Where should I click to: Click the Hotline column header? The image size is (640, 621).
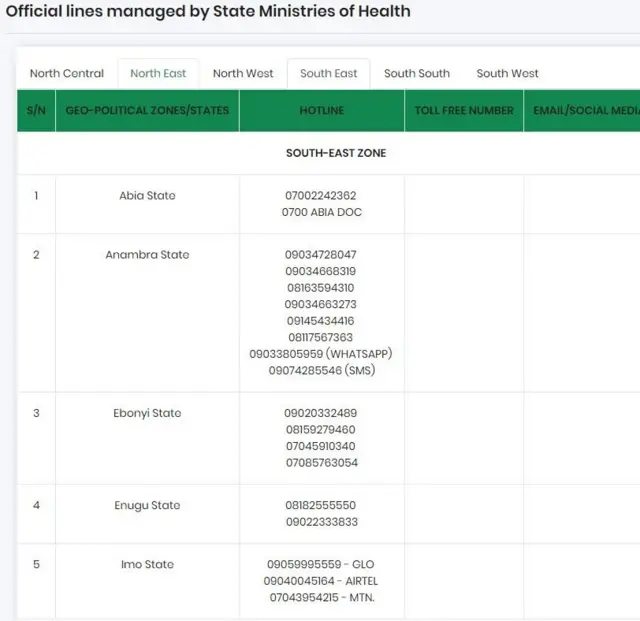coord(321,111)
